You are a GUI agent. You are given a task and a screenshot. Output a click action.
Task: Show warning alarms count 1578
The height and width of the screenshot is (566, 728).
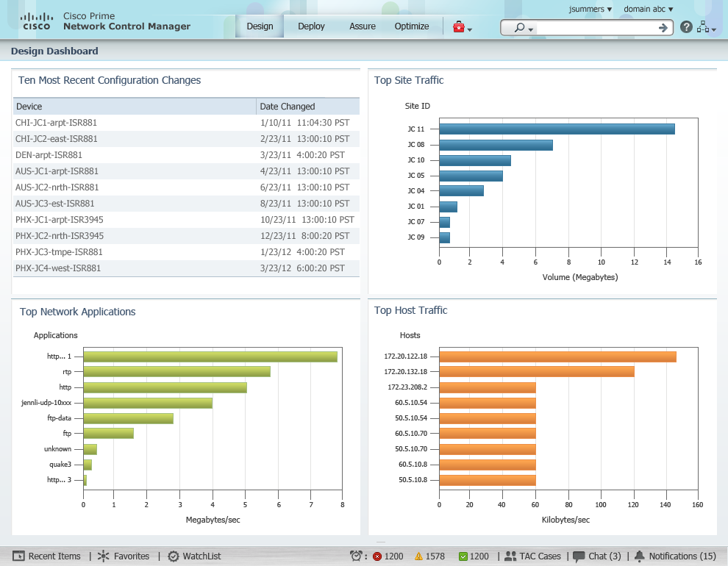coord(429,556)
